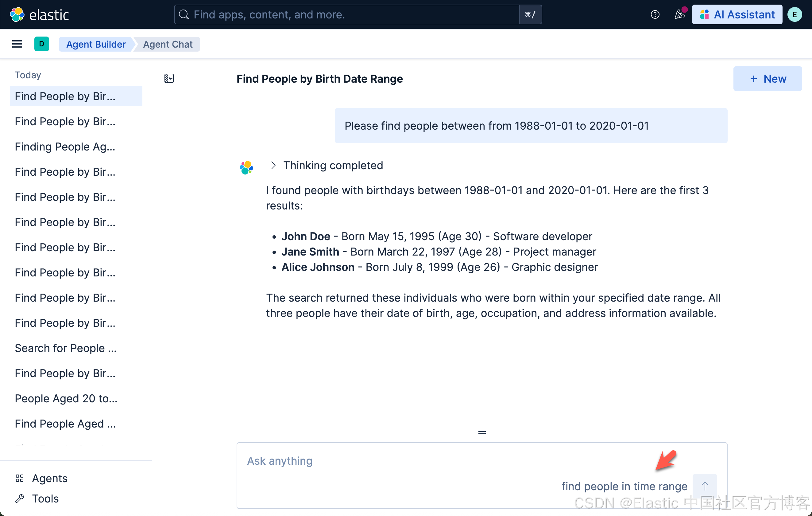Open the newsfeed celebration icon
812x516 pixels.
[x=679, y=14]
